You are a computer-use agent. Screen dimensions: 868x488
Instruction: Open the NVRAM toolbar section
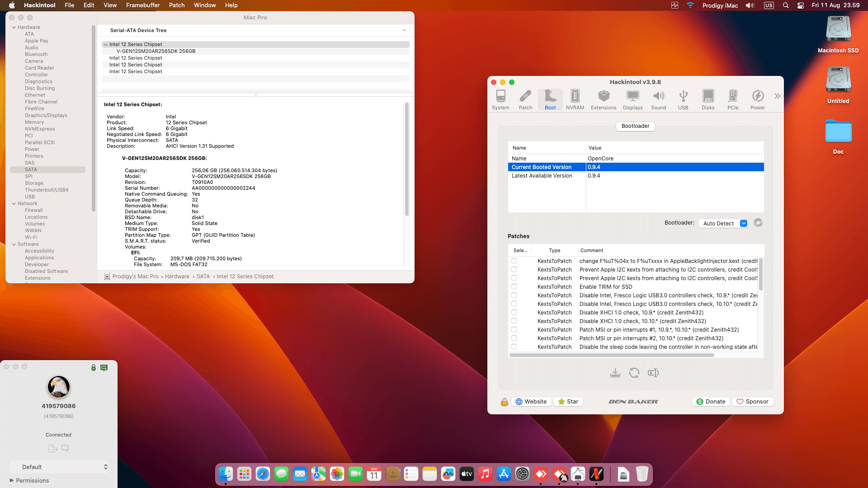[575, 99]
